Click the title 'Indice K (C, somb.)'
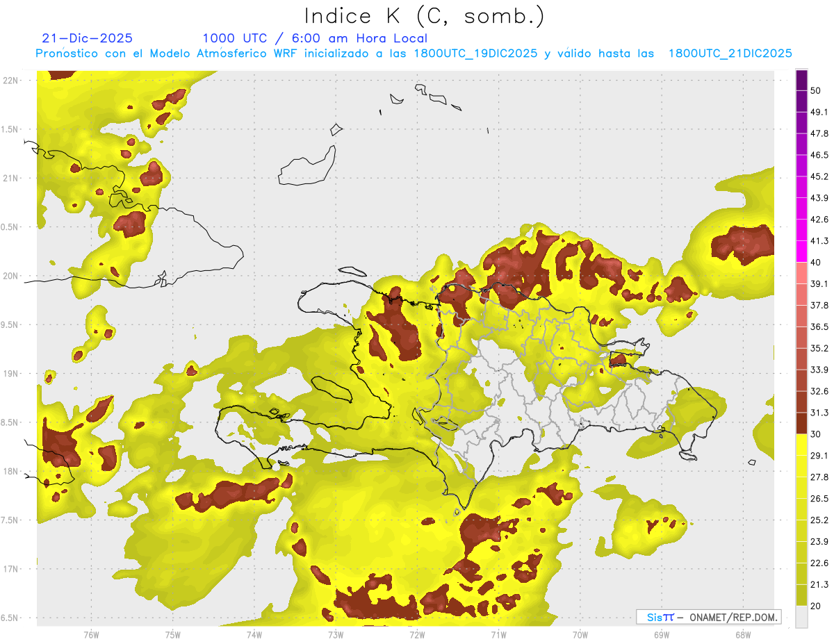The width and height of the screenshot is (834, 644). (x=423, y=16)
